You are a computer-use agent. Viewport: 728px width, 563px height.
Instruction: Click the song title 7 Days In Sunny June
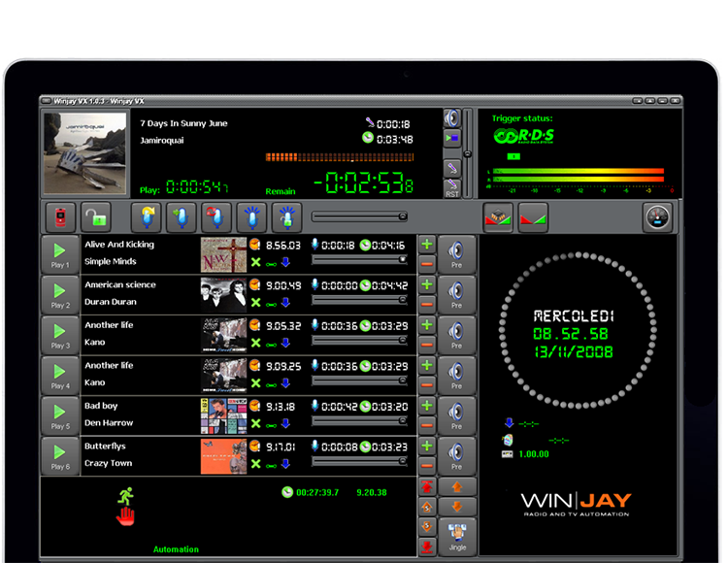(183, 123)
